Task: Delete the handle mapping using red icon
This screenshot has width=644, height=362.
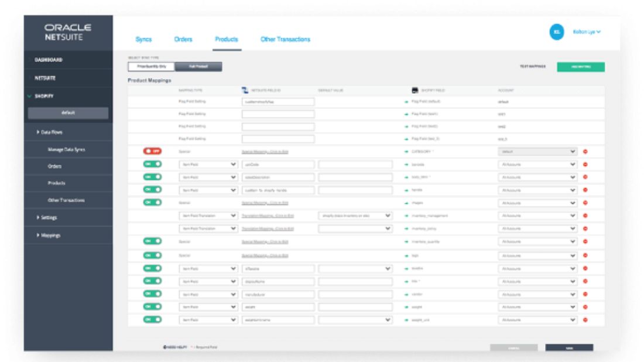Action: tap(585, 190)
